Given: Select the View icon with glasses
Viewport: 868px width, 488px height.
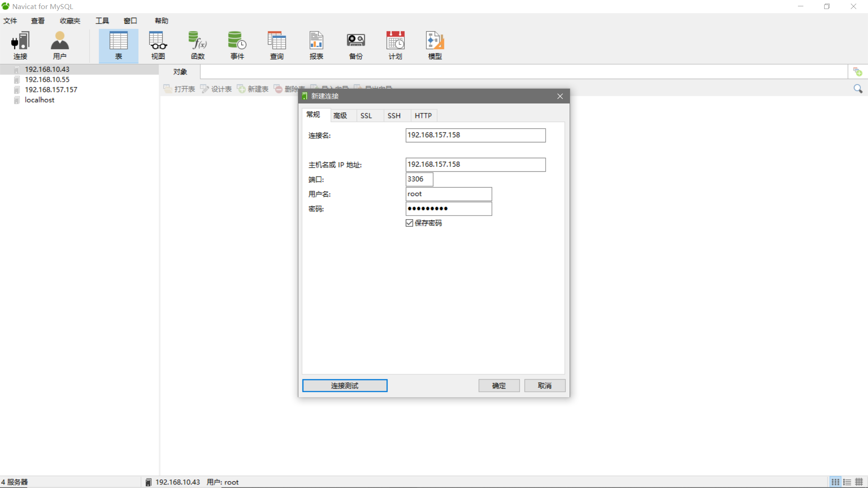Looking at the screenshot, I should click(x=158, y=45).
